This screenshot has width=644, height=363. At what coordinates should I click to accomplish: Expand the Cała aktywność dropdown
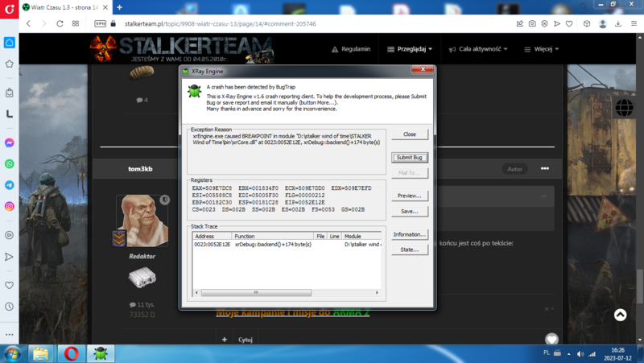coord(478,49)
